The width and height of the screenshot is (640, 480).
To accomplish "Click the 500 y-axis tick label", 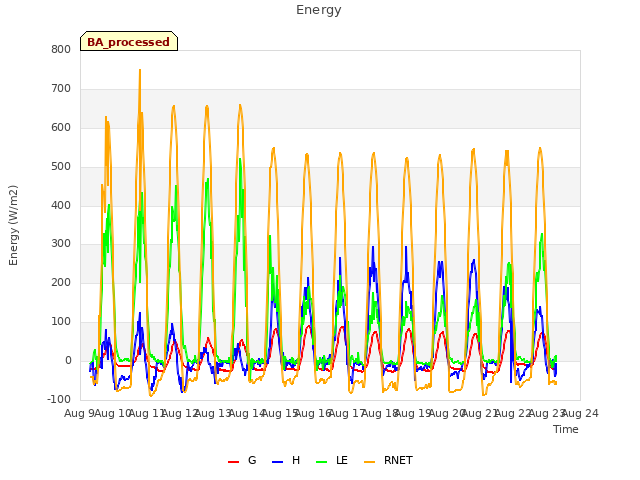I will 61,167.
